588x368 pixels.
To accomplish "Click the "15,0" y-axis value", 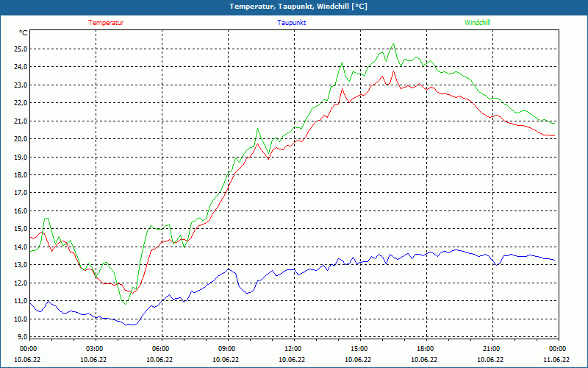I will click(x=21, y=229).
